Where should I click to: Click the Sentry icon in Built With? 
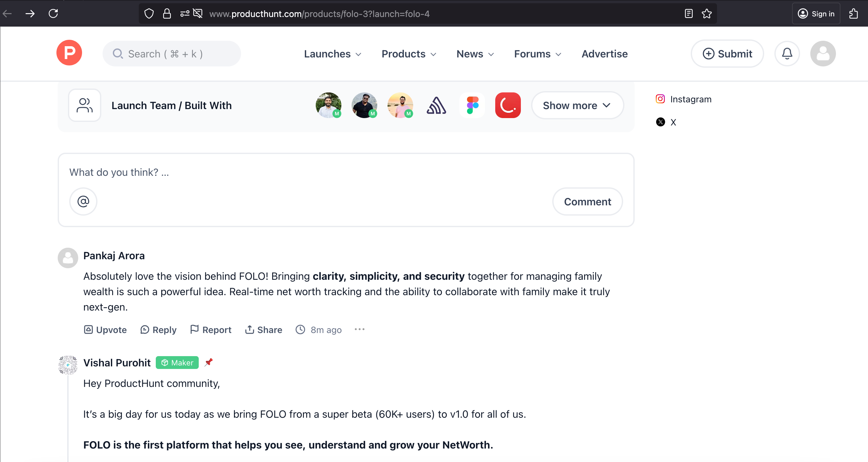pyautogui.click(x=436, y=105)
